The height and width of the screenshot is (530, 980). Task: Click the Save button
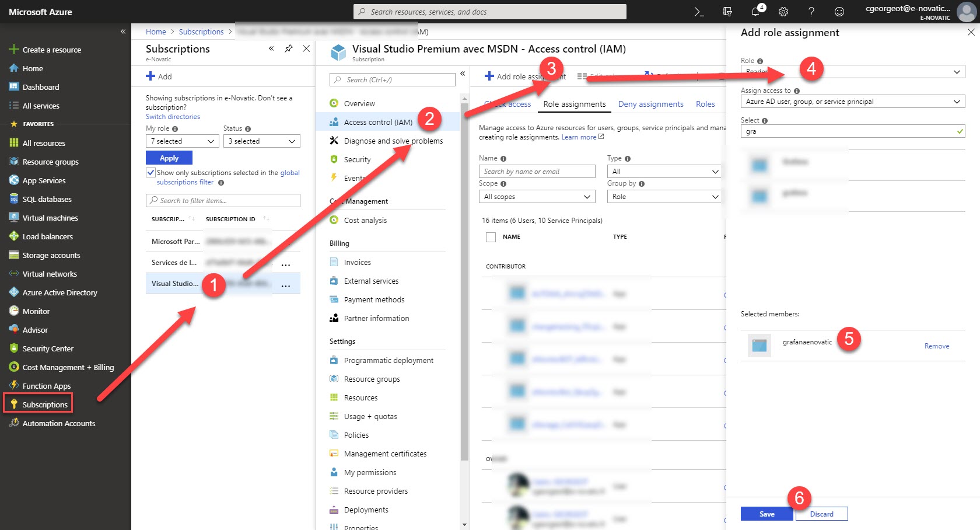tap(767, 514)
